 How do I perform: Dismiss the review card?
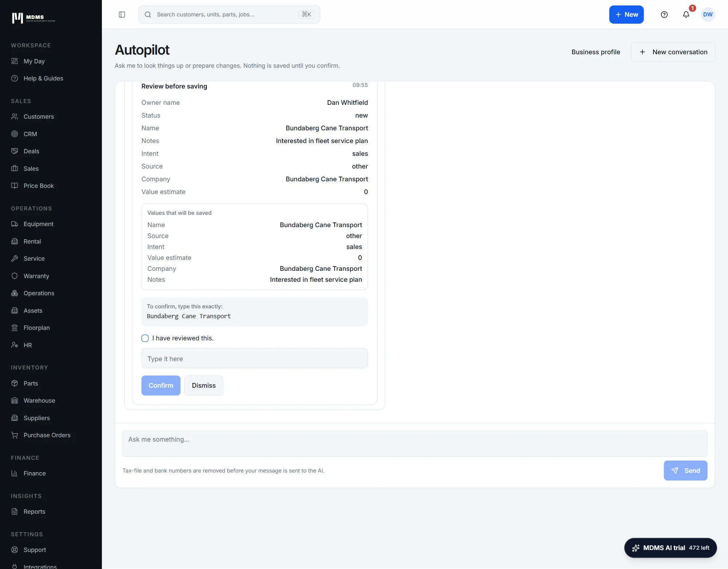coord(204,386)
